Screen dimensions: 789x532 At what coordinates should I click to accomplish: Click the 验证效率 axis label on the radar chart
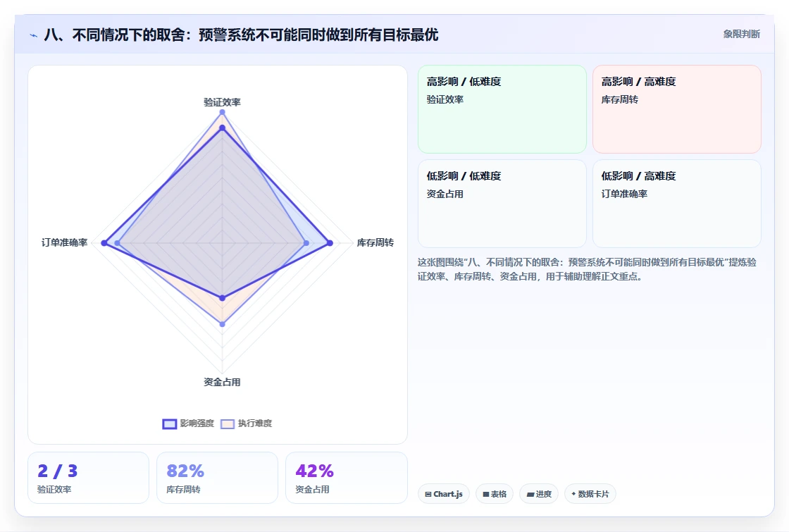tap(222, 102)
